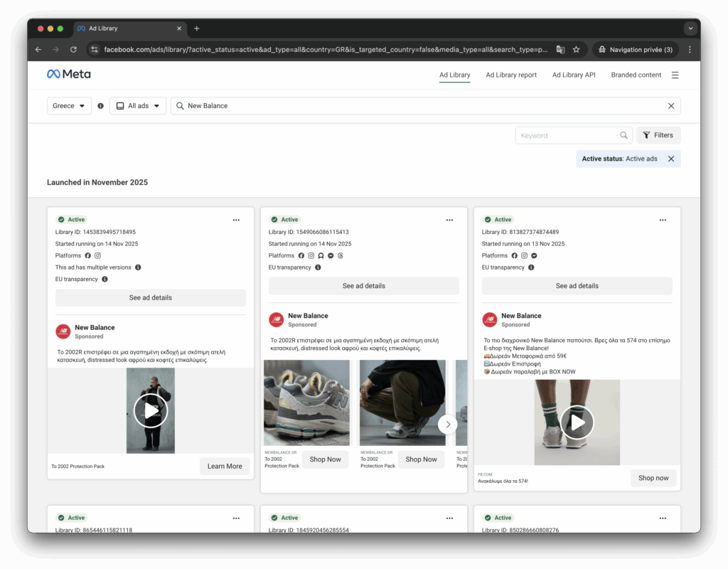Click info icon next to Greece dropdown

coord(100,106)
